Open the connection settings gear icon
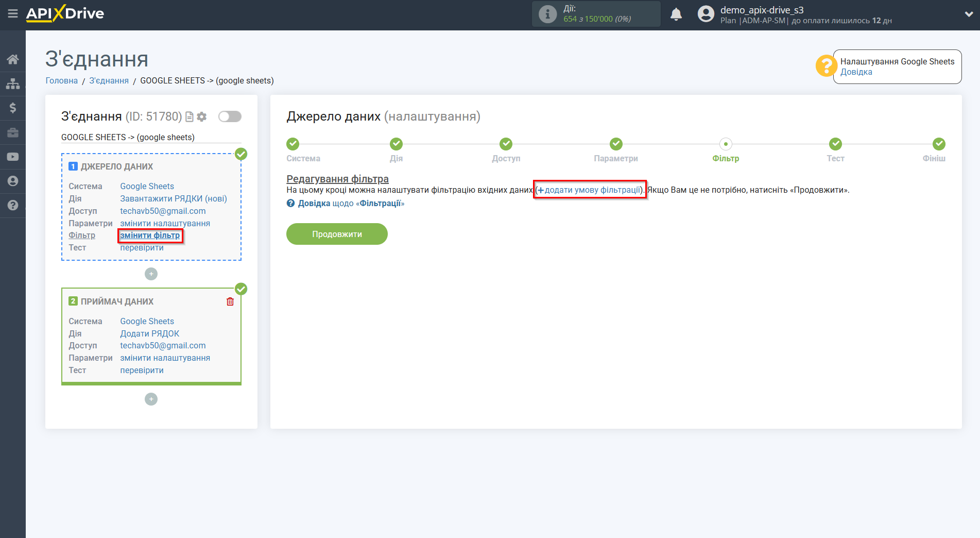Image resolution: width=980 pixels, height=538 pixels. point(202,117)
